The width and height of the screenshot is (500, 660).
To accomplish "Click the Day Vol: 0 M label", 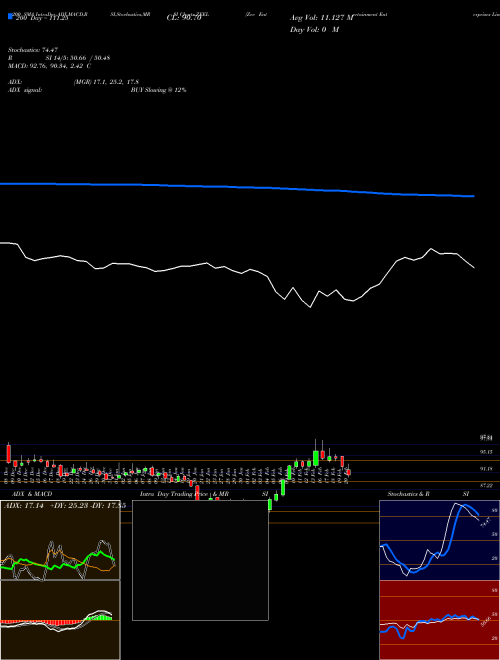I will [314, 30].
